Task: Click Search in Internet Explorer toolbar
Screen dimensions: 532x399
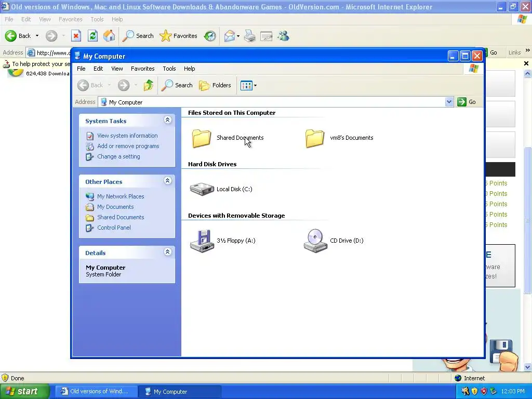Action: point(138,36)
